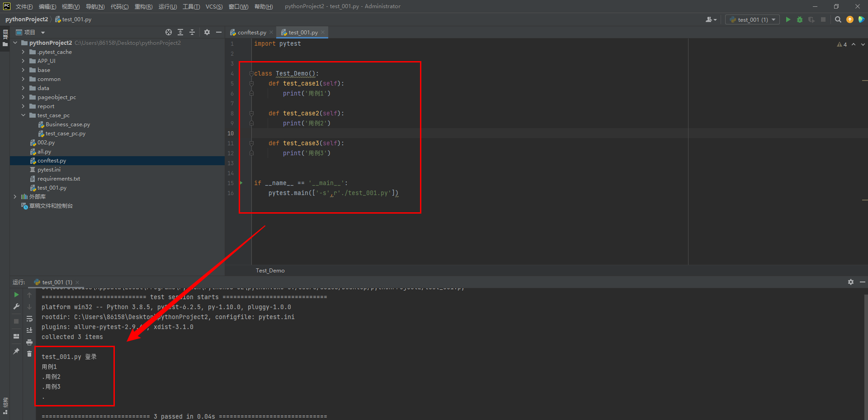Switch to conftest.py editor tab
This screenshot has width=868, height=420.
[251, 33]
